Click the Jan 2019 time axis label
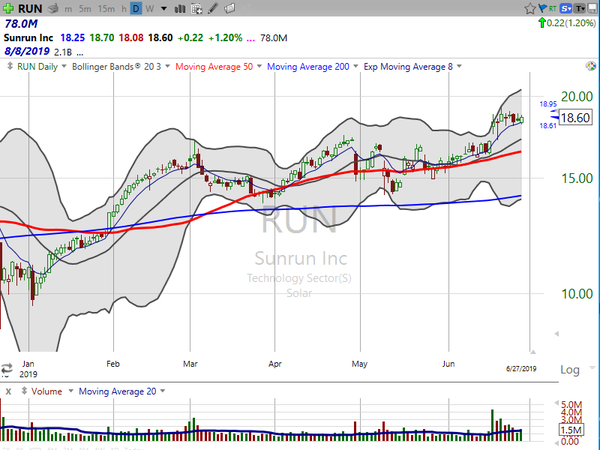600x450 pixels. tap(28, 368)
